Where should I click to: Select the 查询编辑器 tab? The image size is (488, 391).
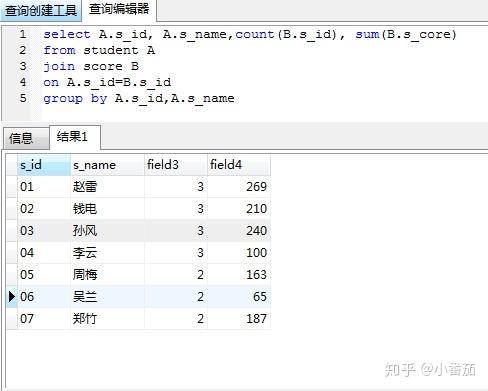(x=119, y=9)
